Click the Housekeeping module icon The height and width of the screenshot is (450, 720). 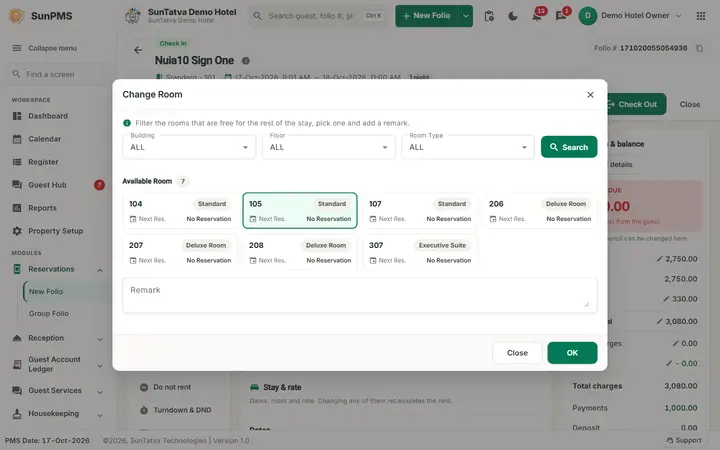pyautogui.click(x=17, y=414)
